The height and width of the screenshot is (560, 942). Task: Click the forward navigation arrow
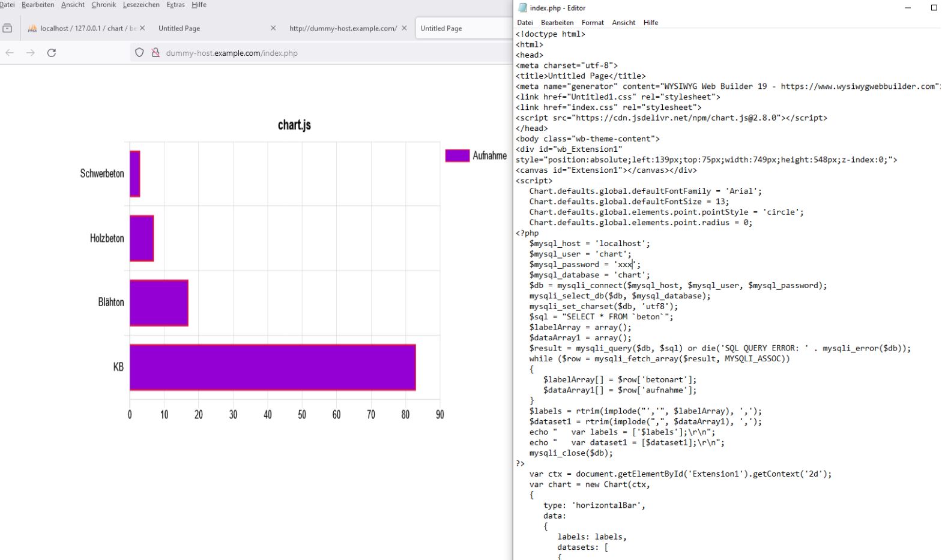coord(31,53)
